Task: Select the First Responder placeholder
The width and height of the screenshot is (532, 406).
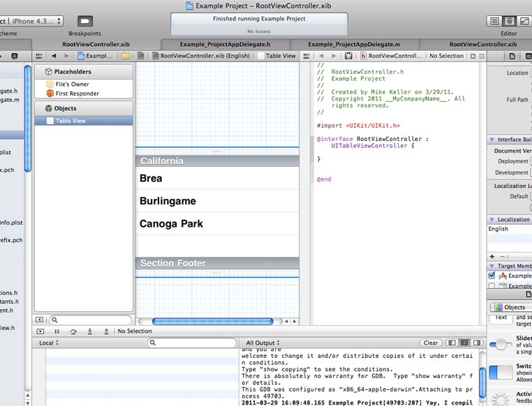Action: point(84,93)
